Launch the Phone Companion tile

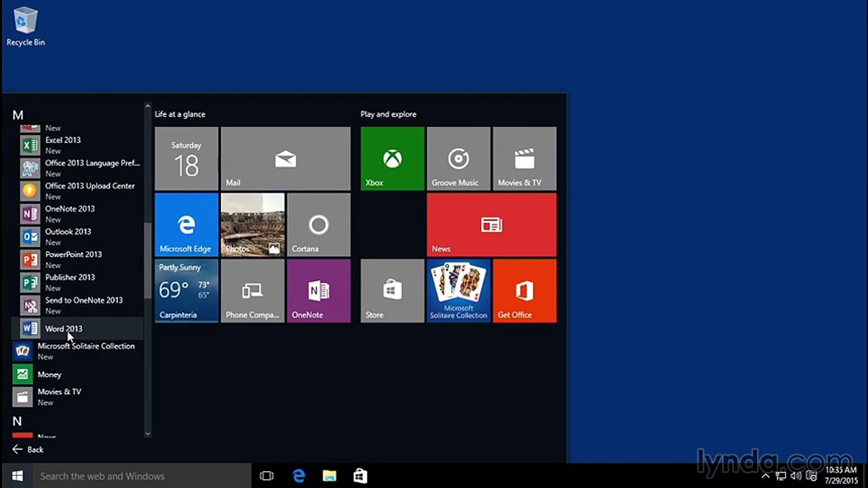(253, 290)
